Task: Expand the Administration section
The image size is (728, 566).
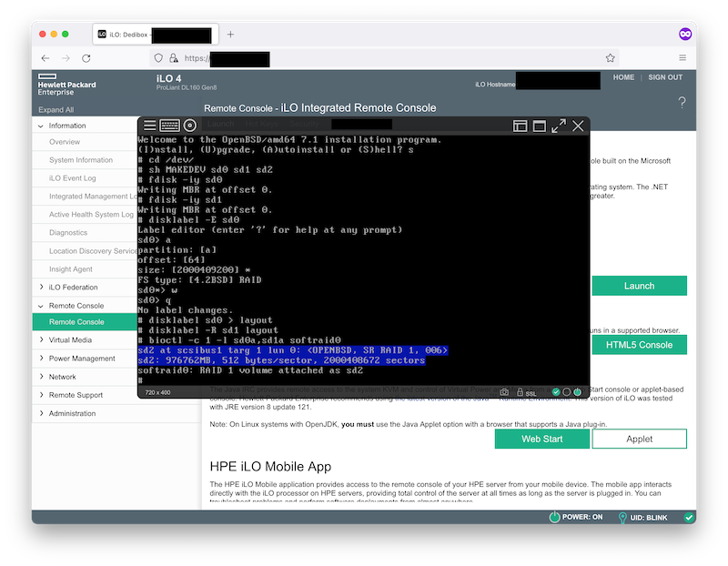Action: (x=41, y=413)
